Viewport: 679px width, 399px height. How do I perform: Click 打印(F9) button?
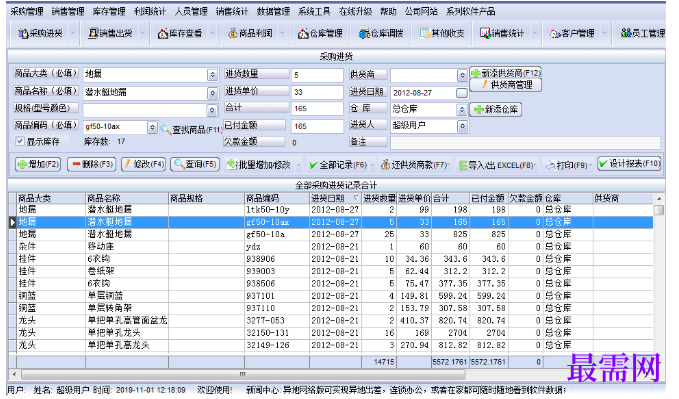566,165
